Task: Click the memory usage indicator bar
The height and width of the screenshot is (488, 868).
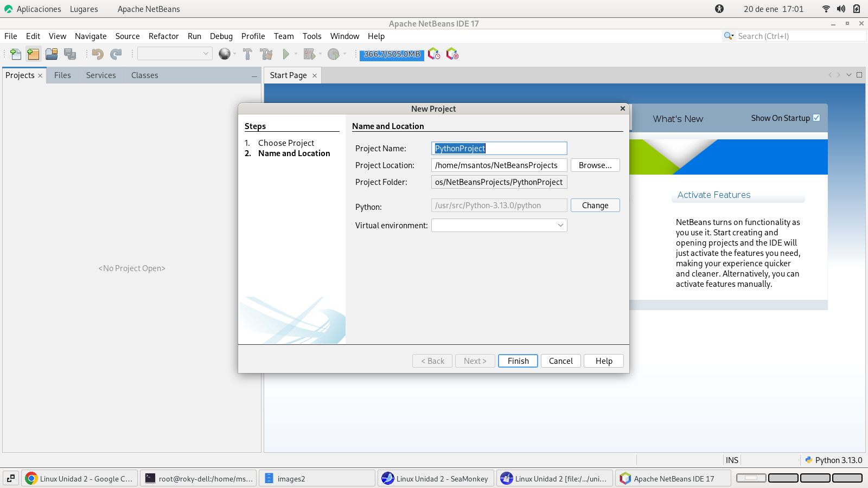Action: point(392,54)
